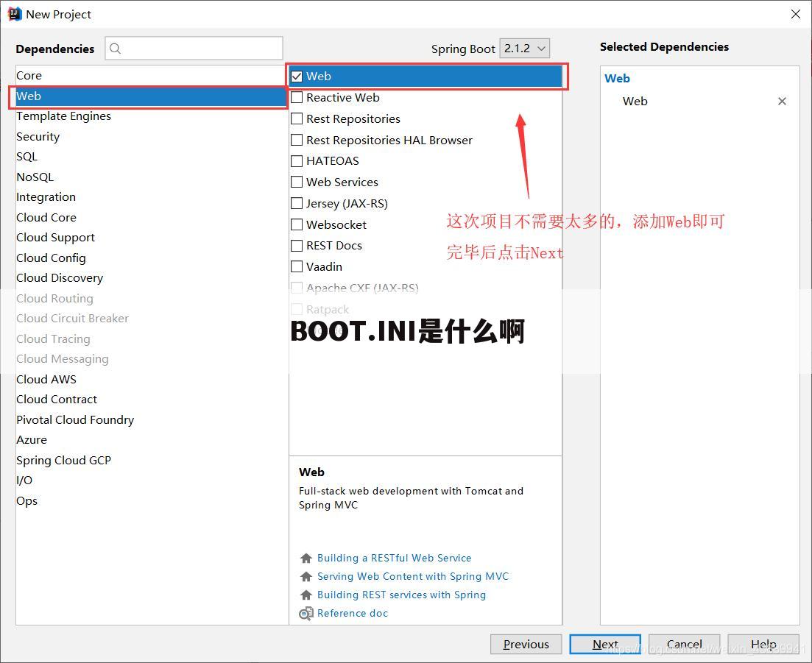Check the REST Docs option
This screenshot has height=663, width=812.
[297, 245]
